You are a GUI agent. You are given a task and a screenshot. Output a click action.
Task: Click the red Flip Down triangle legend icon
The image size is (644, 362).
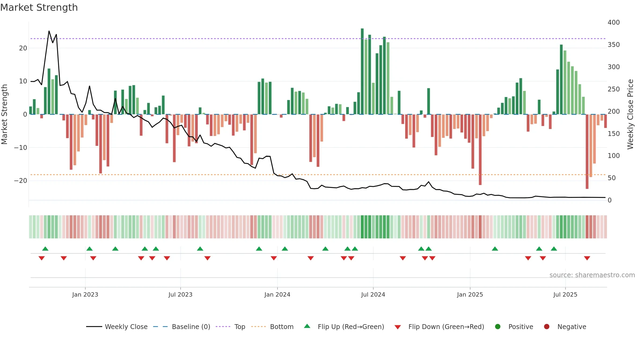pyautogui.click(x=398, y=327)
